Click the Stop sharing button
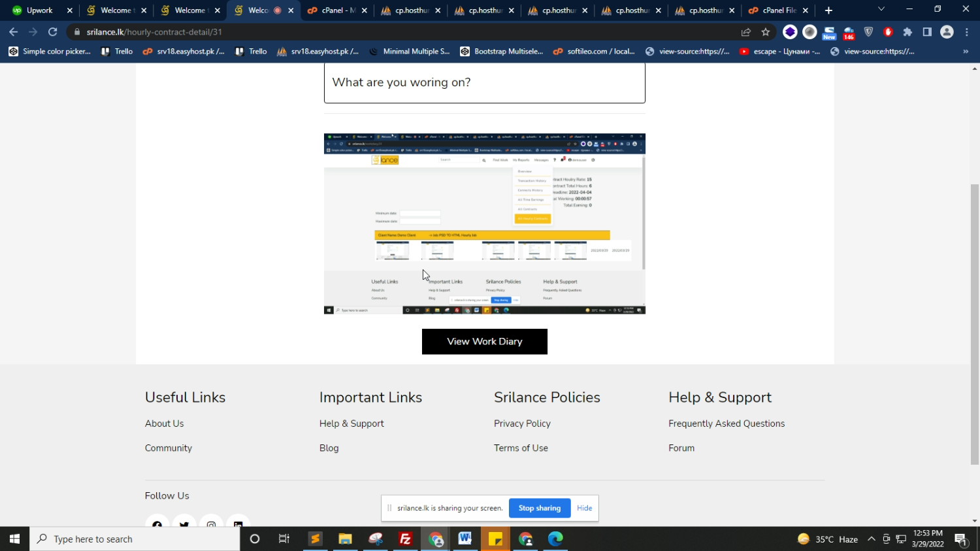Viewport: 980px width, 551px height. coord(539,508)
